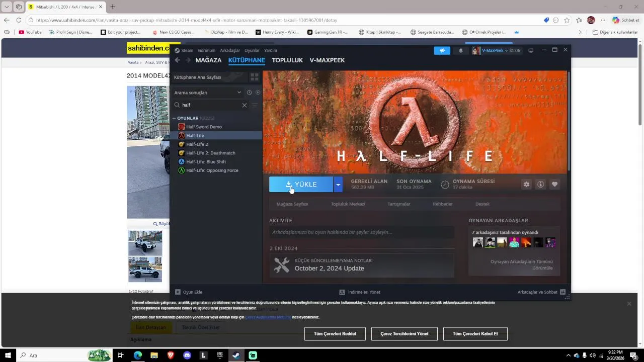Show only ready-to-play games icon
The height and width of the screenshot is (362, 644).
258,93
